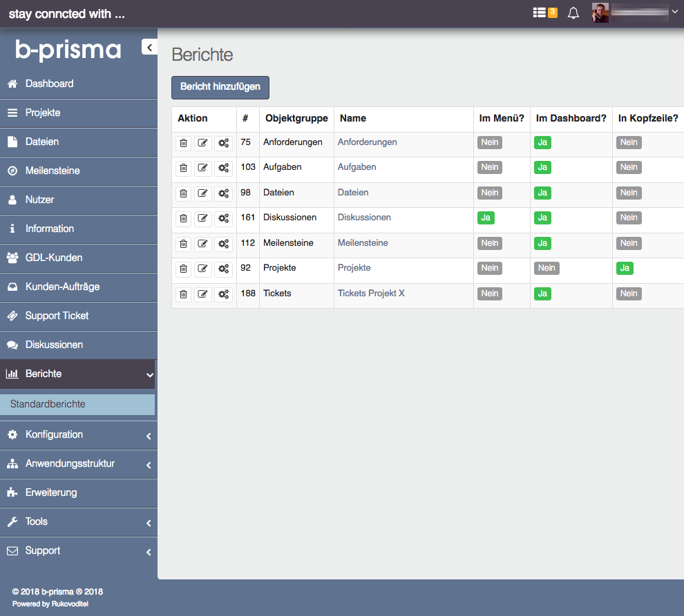Viewport: 684px width, 616px height.
Task: Open the task list icon with badge 3
Action: [544, 13]
